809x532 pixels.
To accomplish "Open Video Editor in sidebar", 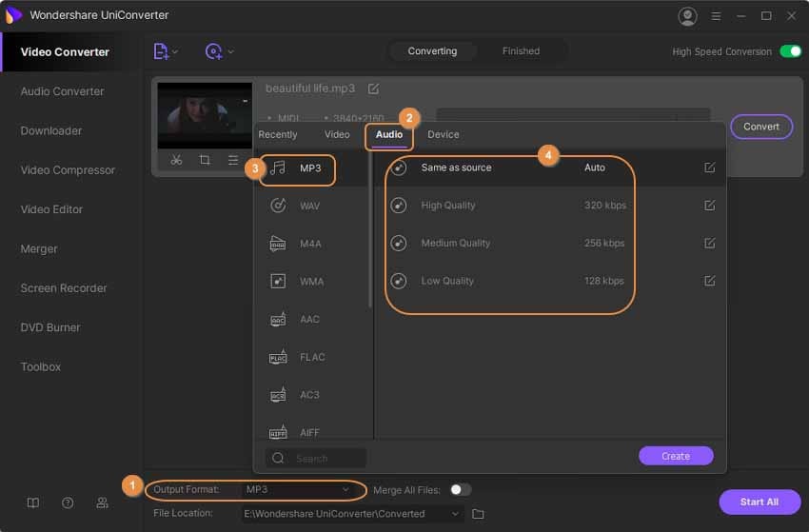I will (51, 209).
